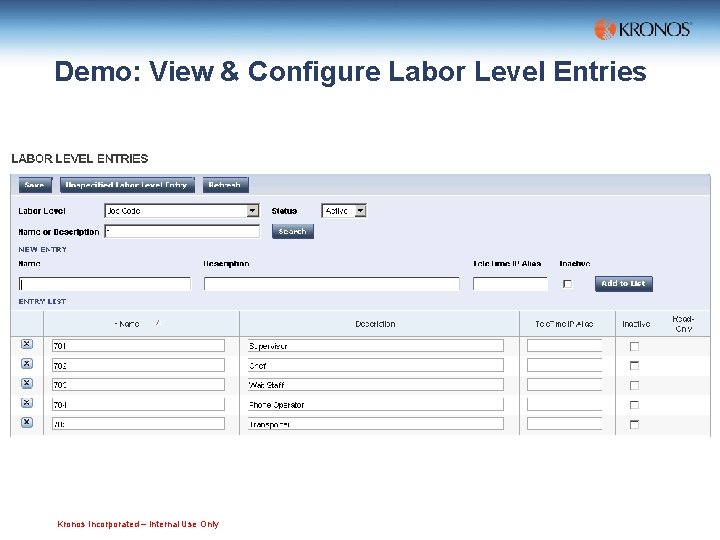720x540 pixels.
Task: Focus the New Entry Description field
Action: (332, 284)
